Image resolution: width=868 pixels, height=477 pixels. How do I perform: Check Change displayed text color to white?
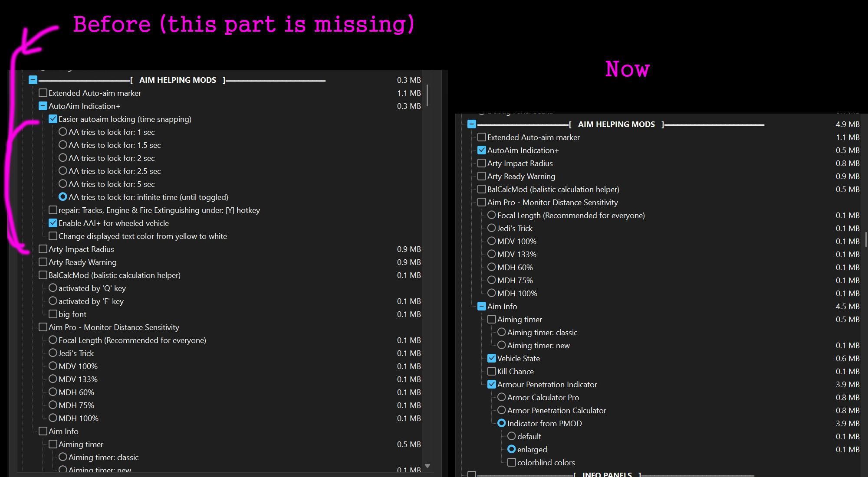pyautogui.click(x=53, y=236)
